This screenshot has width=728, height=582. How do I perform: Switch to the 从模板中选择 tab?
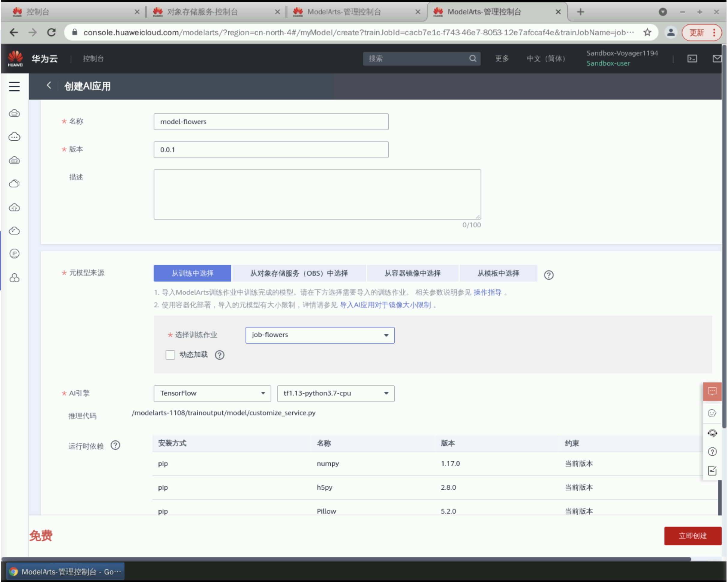pos(498,273)
